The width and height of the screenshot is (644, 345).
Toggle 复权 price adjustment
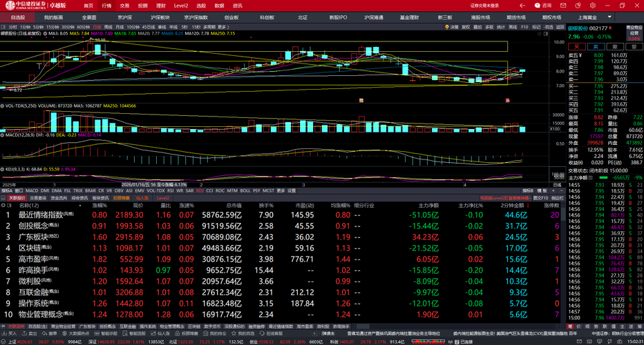pos(466,27)
